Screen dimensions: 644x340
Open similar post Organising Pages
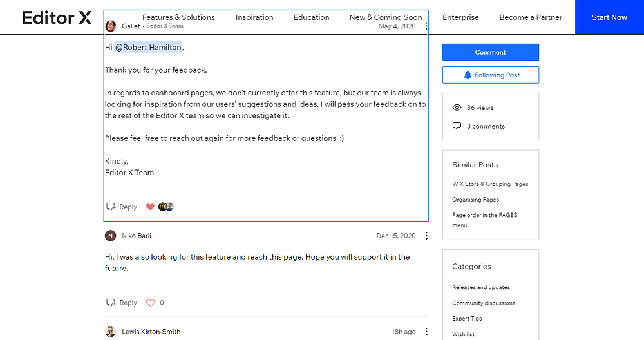[x=476, y=200]
